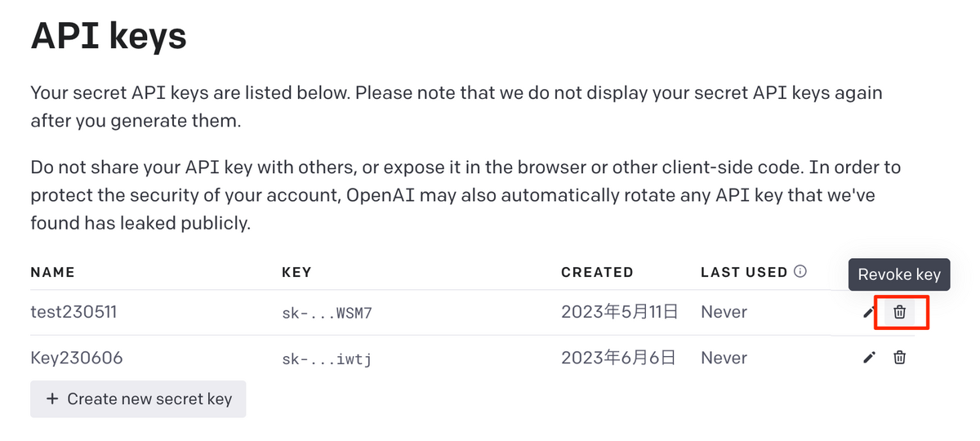Click the sk-...WSM7 key value
The width and height of the screenshot is (980, 441).
(327, 312)
